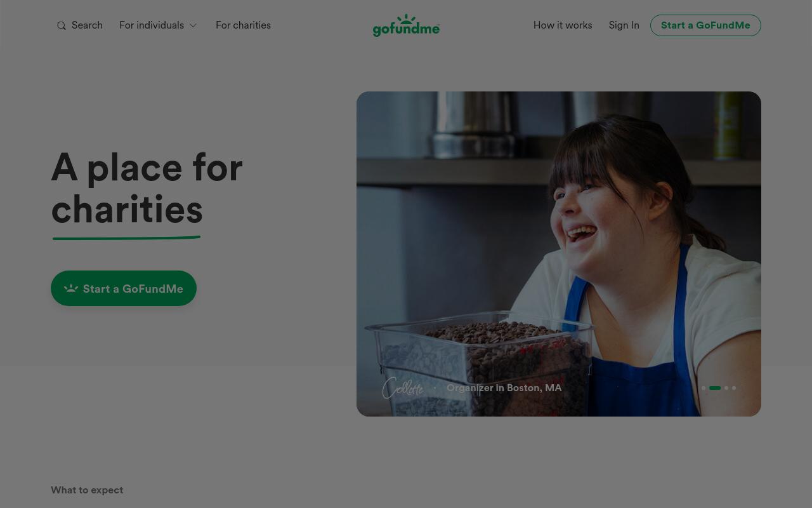Click the hero photo of the smiling woman
Screen dimensions: 812x508
559,254
